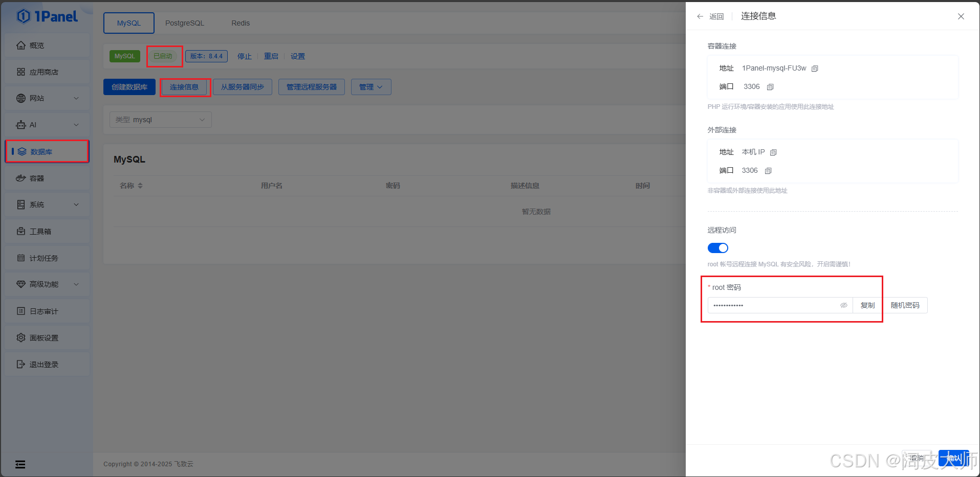
Task: Click the 网站 globe icon
Action: [x=21, y=98]
